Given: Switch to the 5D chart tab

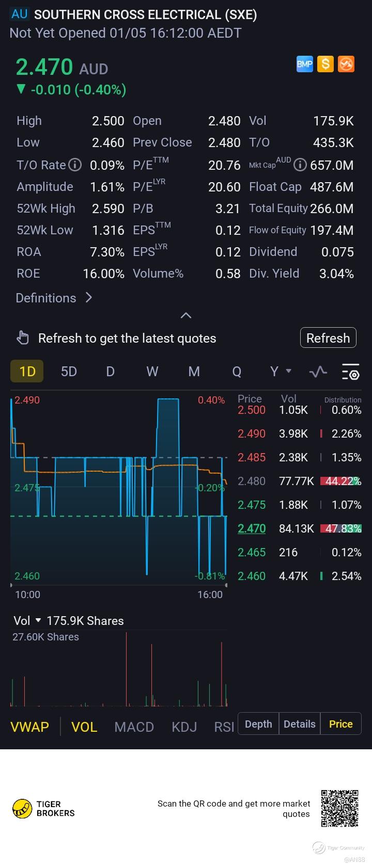Looking at the screenshot, I should pyautogui.click(x=69, y=372).
